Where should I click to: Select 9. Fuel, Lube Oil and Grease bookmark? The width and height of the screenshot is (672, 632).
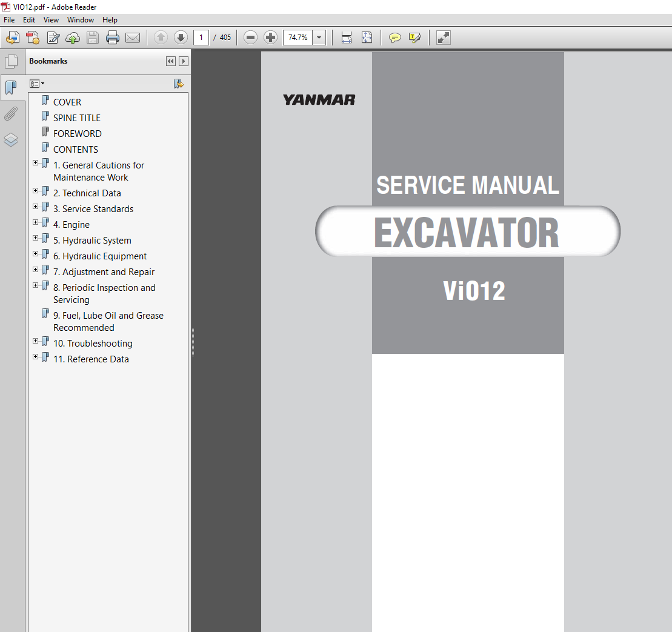click(108, 322)
